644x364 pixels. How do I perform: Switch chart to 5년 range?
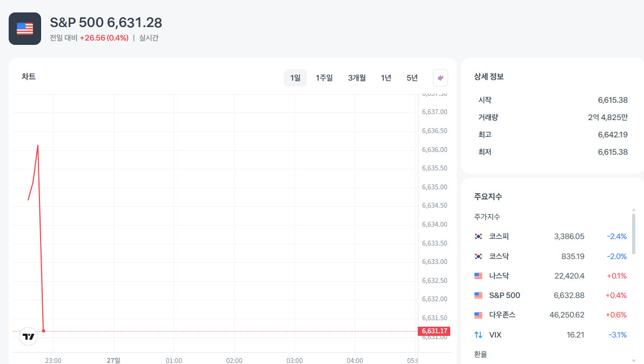point(412,78)
